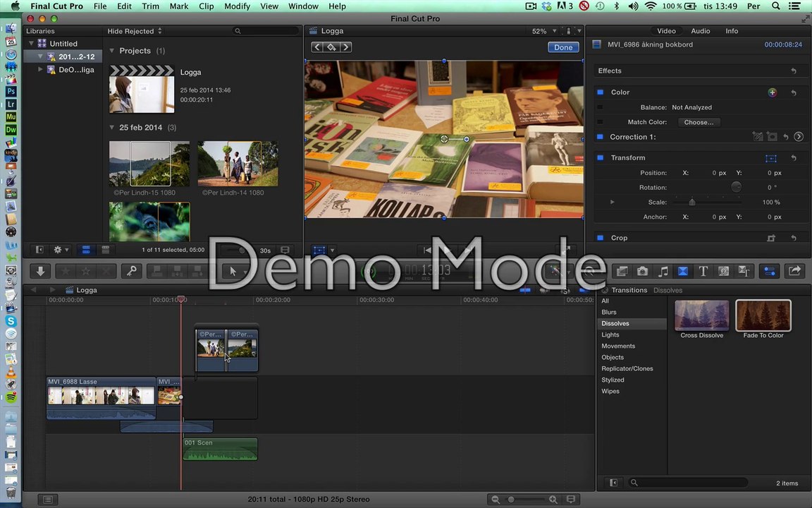Click the Done button in viewer
This screenshot has width=812, height=508.
(562, 47)
